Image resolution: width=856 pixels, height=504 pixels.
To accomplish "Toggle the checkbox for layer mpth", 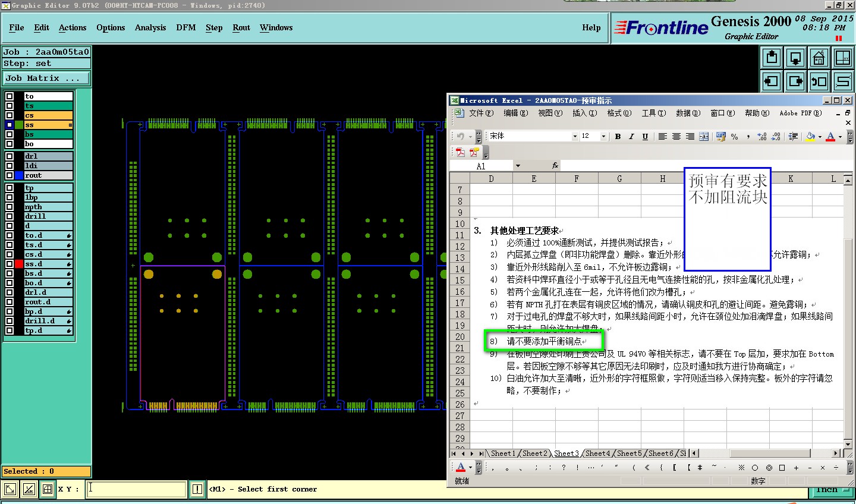I will [x=10, y=207].
